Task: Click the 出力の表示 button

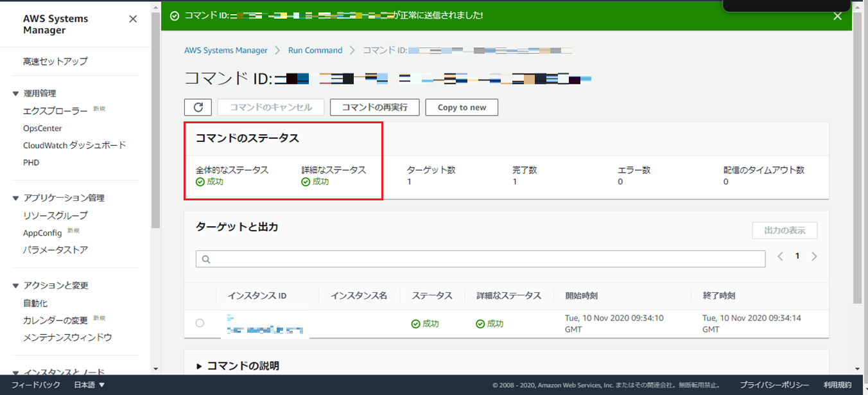Action: tap(785, 231)
